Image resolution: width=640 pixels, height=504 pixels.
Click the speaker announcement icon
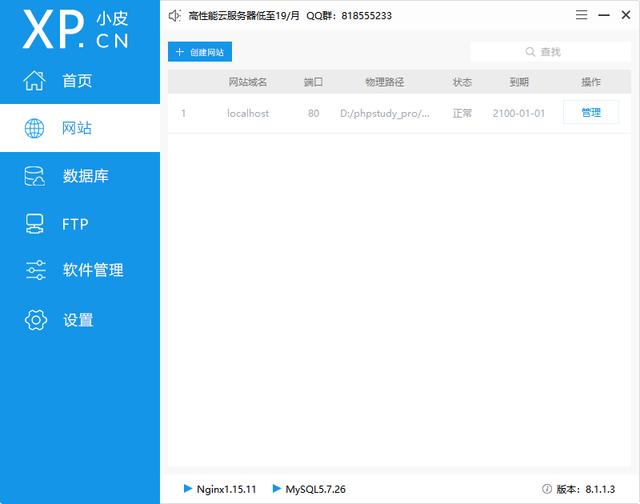tap(175, 16)
